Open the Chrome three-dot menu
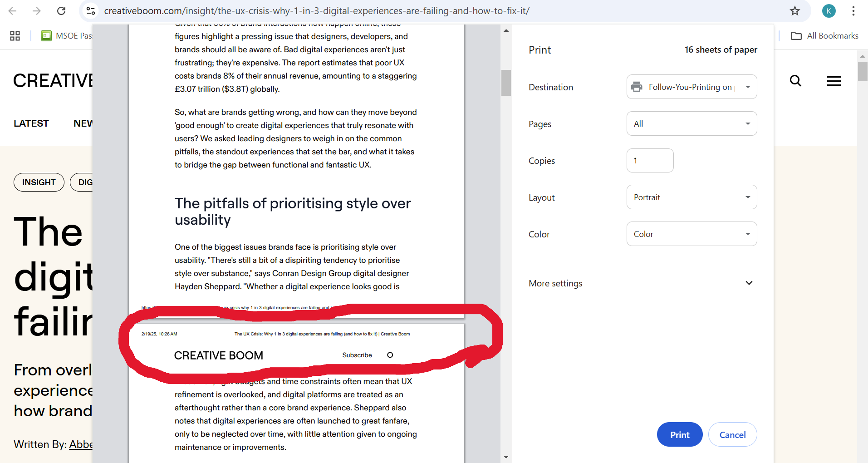The width and height of the screenshot is (868, 463). tap(853, 11)
